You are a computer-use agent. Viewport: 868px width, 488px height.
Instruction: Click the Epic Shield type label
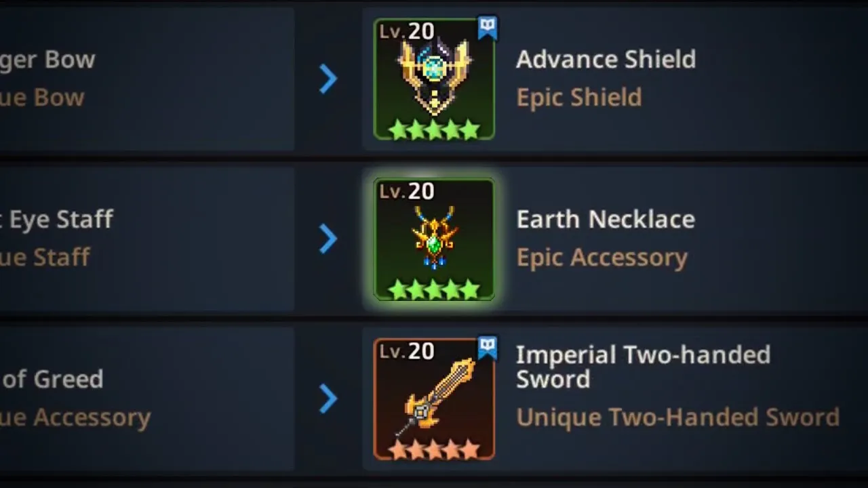pos(579,98)
